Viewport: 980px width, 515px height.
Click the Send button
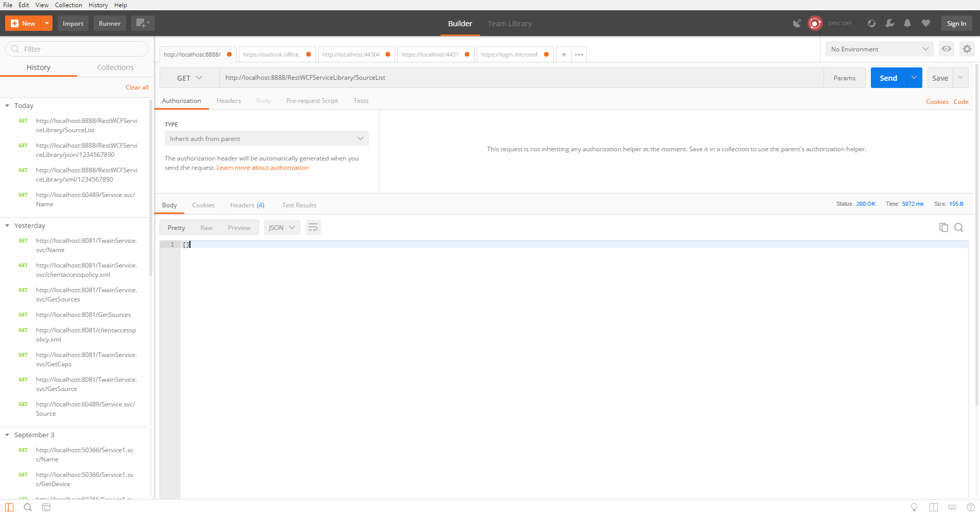tap(888, 78)
